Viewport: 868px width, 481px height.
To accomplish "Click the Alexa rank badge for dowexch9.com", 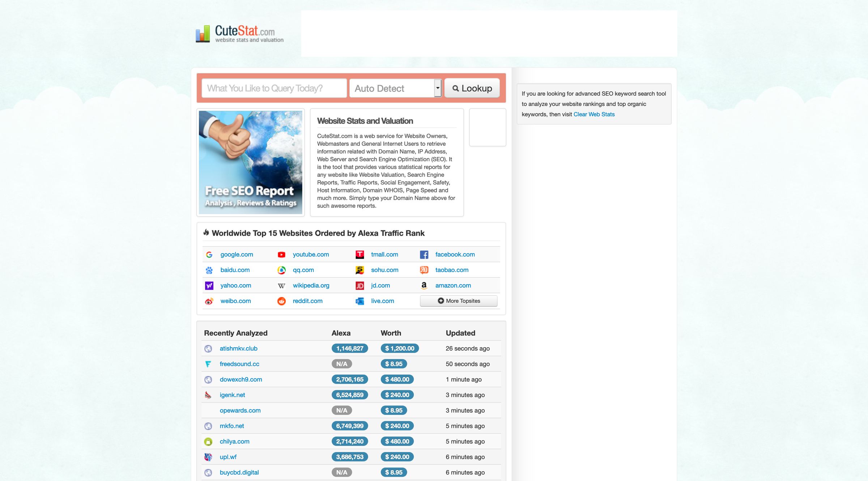I will click(x=350, y=379).
